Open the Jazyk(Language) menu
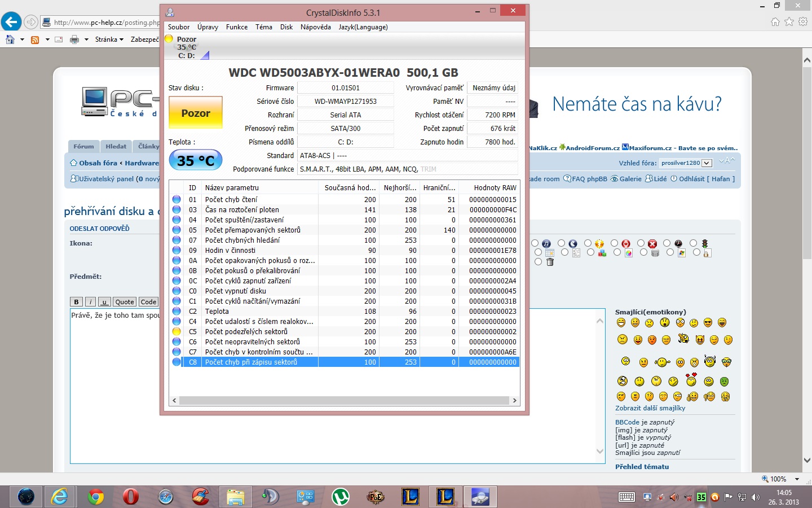 point(363,27)
